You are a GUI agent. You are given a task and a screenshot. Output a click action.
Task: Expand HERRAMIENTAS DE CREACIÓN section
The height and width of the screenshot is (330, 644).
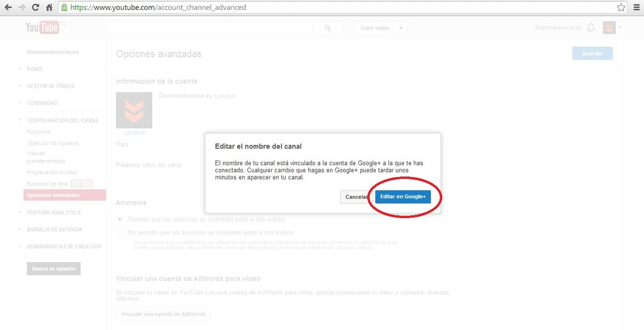click(64, 247)
